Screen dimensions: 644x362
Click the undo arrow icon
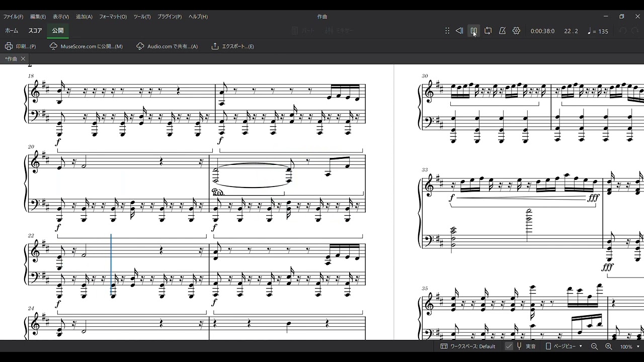coord(623,31)
